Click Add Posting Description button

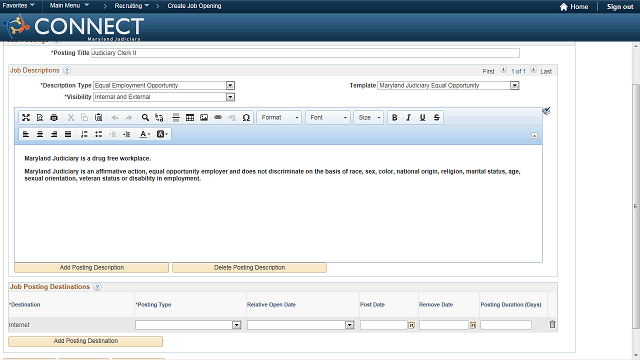point(91,267)
